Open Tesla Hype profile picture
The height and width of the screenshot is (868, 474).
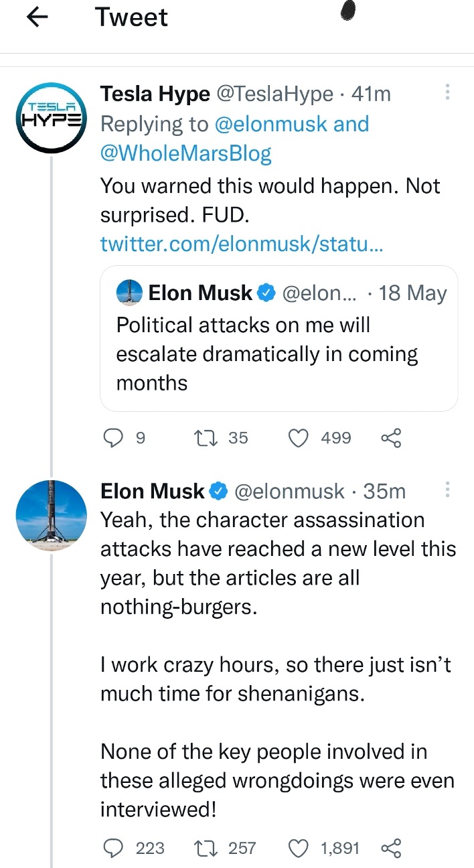pyautogui.click(x=52, y=119)
